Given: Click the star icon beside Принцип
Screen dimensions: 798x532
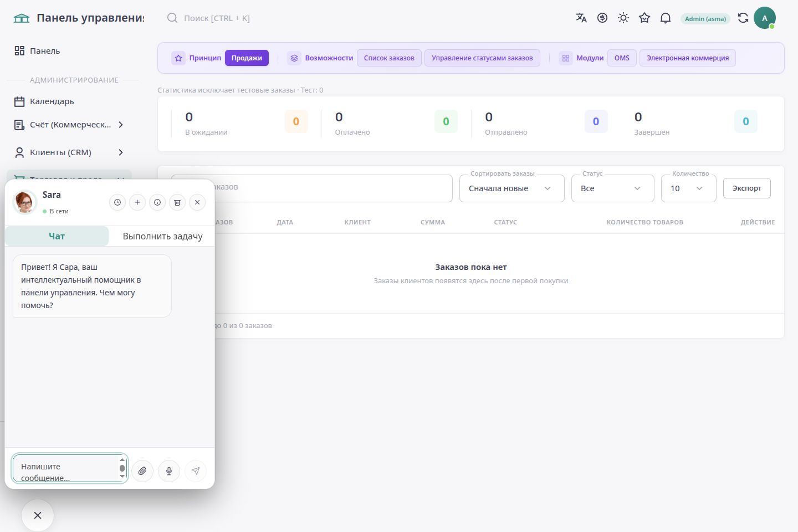Looking at the screenshot, I should pos(178,58).
